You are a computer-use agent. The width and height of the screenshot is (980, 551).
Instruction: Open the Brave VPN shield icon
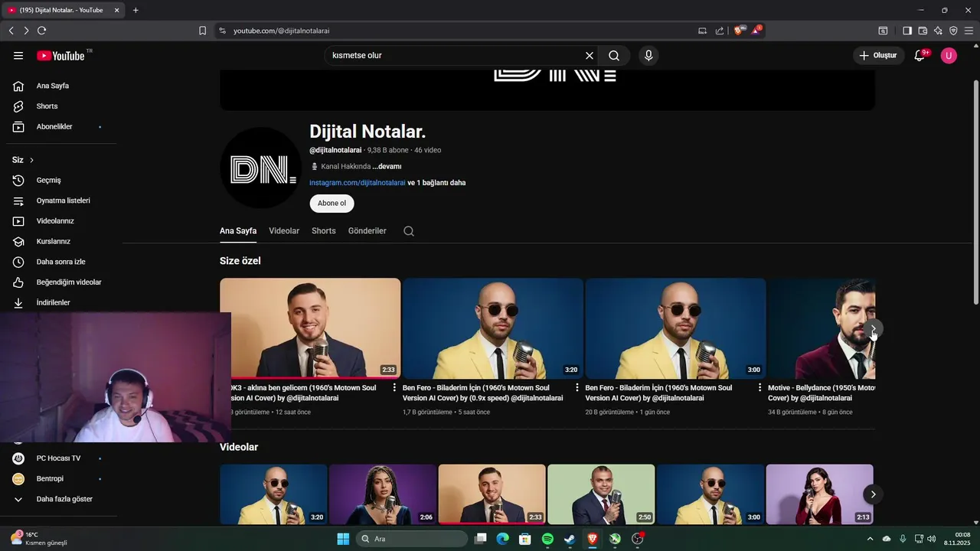tap(953, 31)
